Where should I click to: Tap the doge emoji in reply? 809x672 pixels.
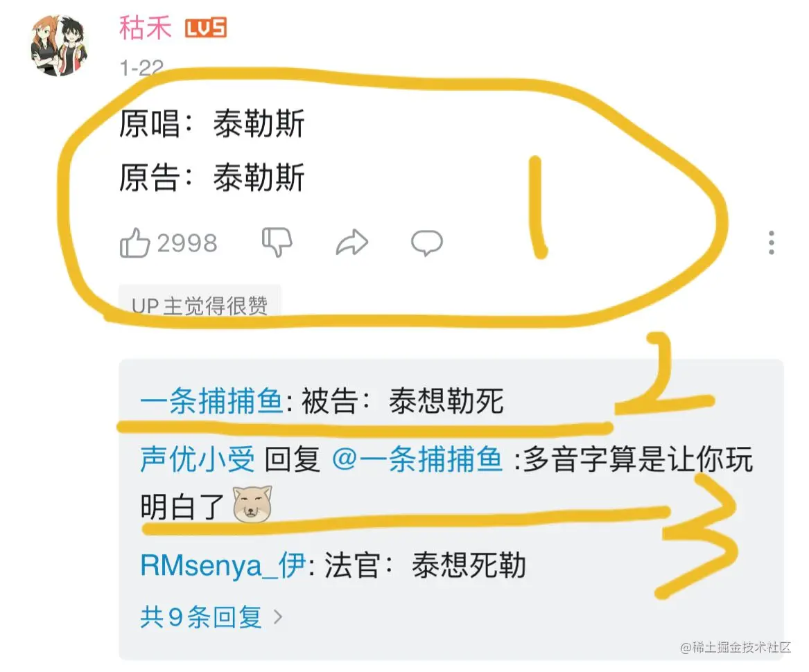[252, 504]
